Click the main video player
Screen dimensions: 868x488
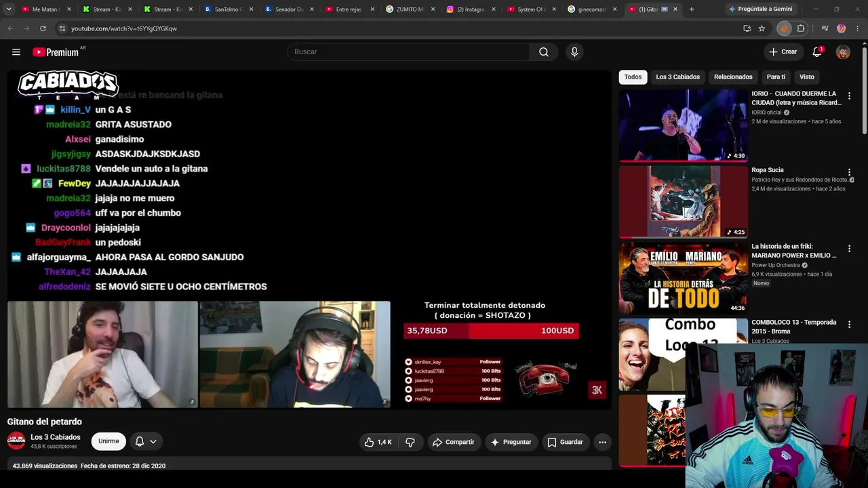[309, 240]
